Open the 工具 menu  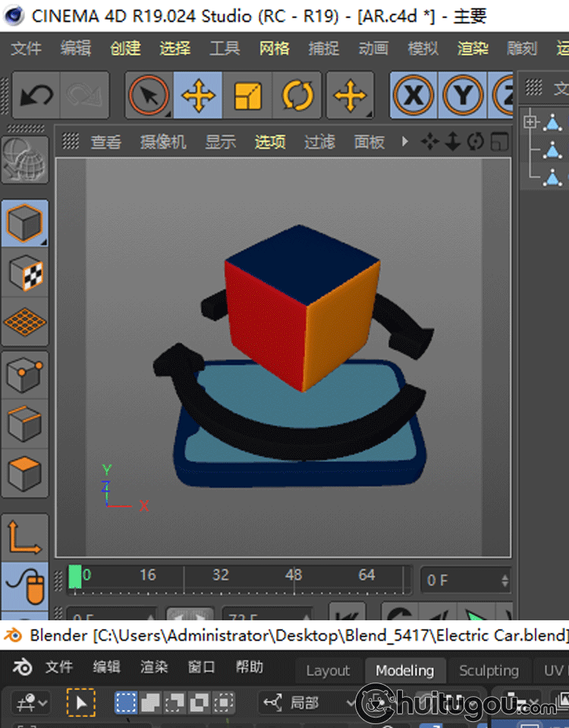225,49
